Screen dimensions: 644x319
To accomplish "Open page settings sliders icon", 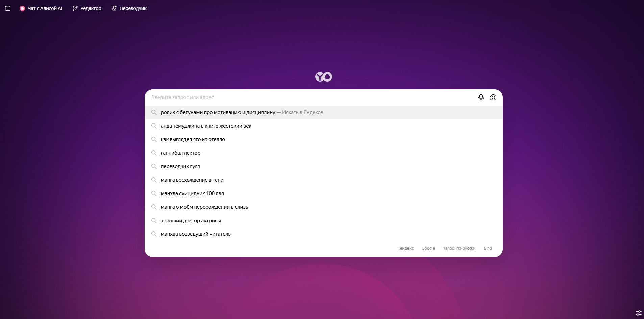I will pyautogui.click(x=638, y=313).
